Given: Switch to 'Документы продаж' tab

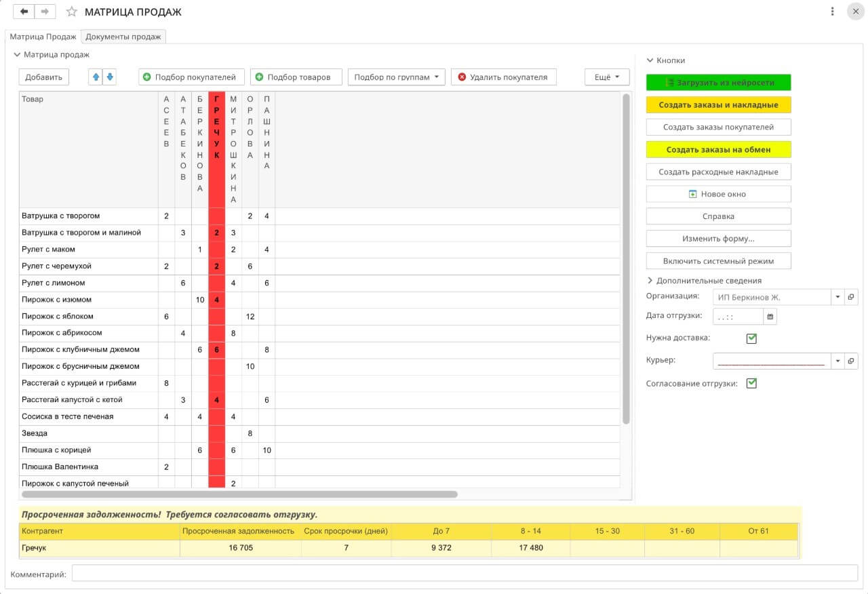Looking at the screenshot, I should [x=123, y=37].
